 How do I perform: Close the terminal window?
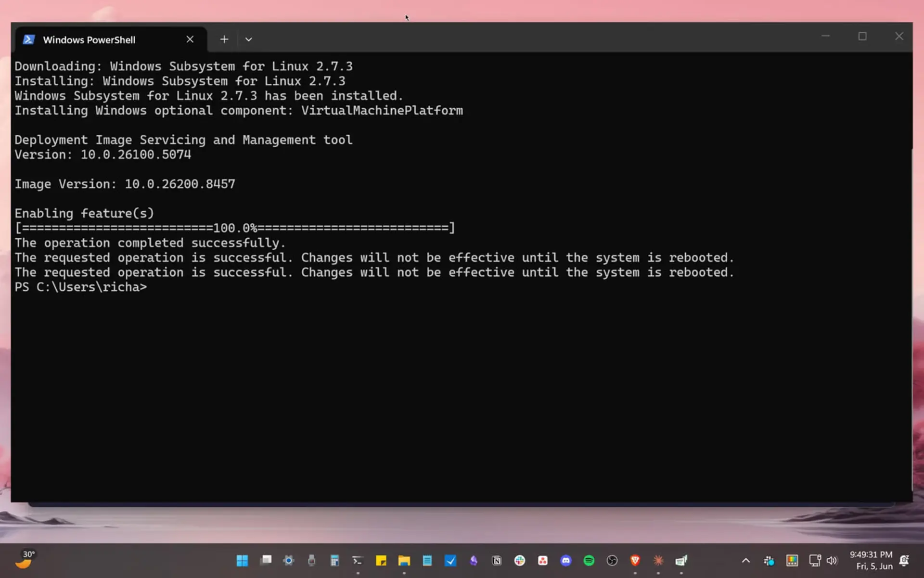pyautogui.click(x=899, y=36)
